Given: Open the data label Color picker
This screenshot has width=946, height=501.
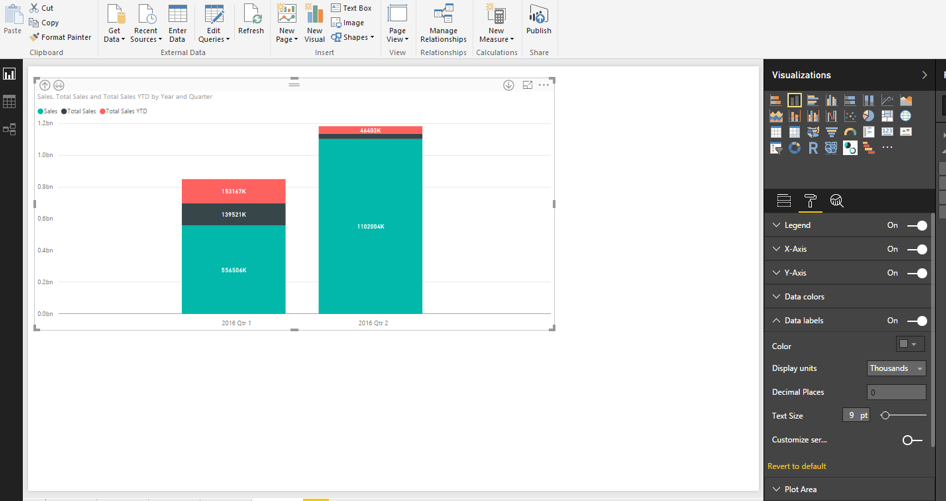Looking at the screenshot, I should [x=910, y=344].
